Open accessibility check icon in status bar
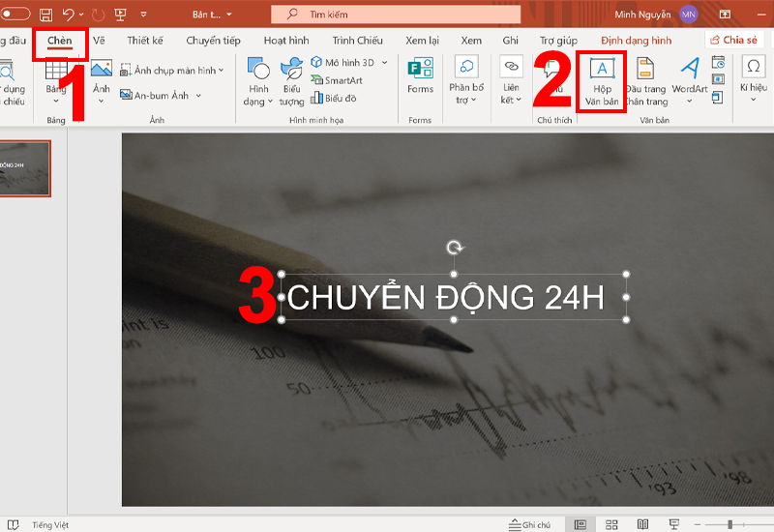This screenshot has width=774, height=532. coord(13,524)
